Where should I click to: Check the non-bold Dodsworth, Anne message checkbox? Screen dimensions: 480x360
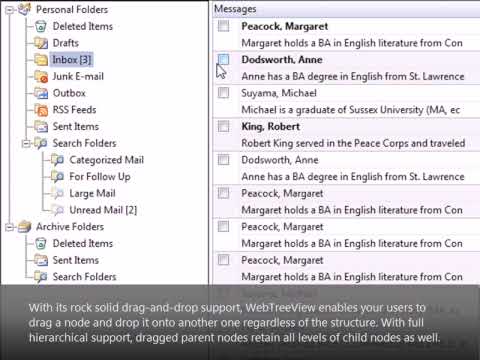click(x=223, y=160)
